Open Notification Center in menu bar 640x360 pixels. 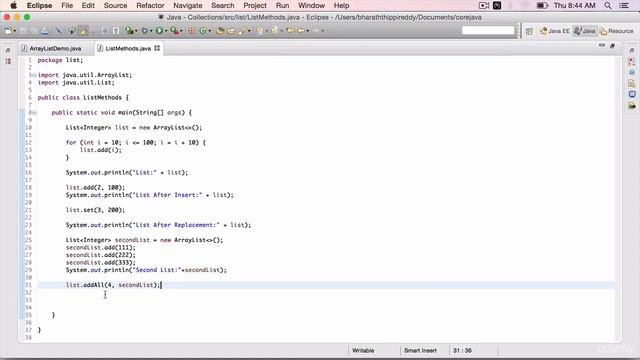(x=624, y=5)
